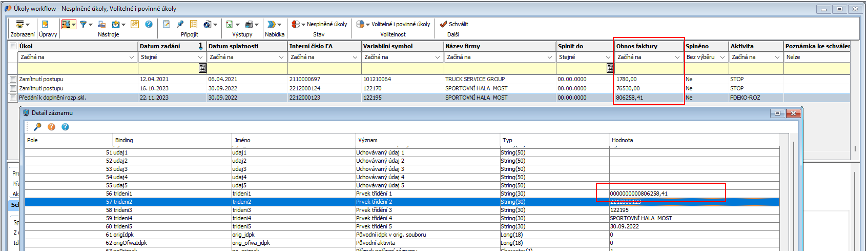Viewport: 868px width, 251px height.
Task: Click the funnel filter icon in Nástroje
Action: click(x=83, y=24)
